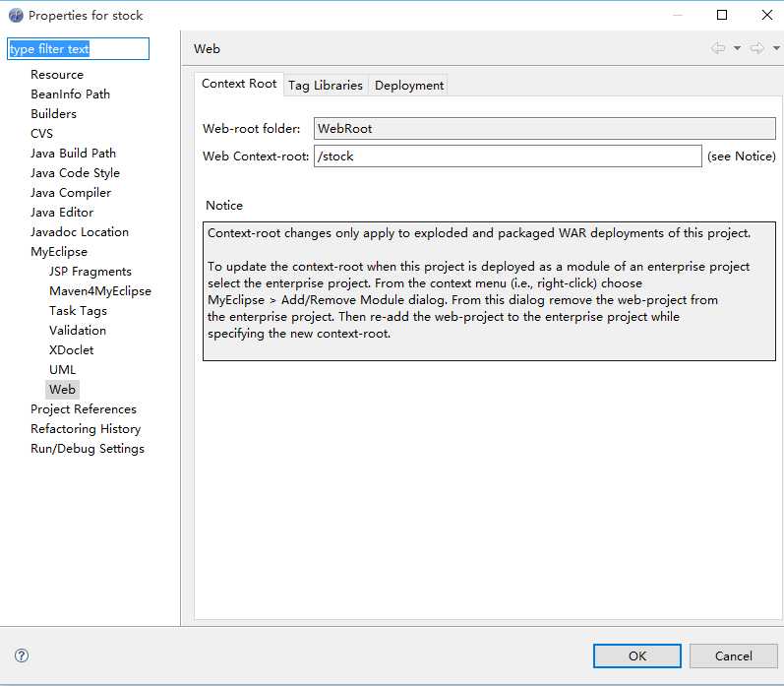This screenshot has height=686, width=784.
Task: Focus the Web Context-root text field
Action: [x=508, y=156]
